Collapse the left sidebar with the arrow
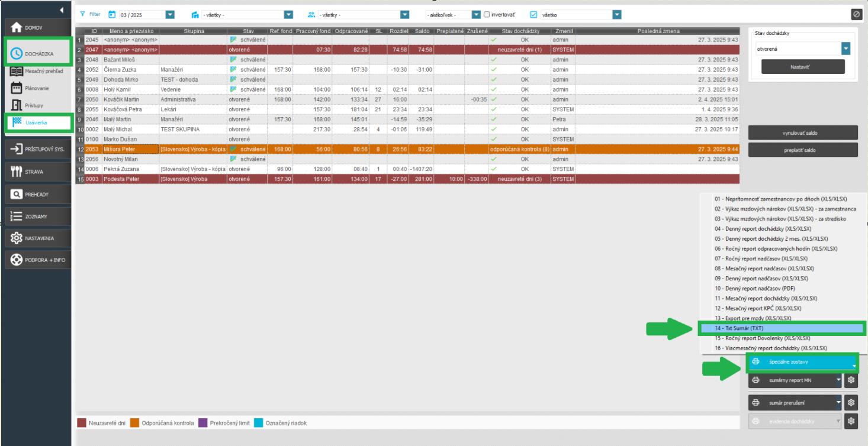Screen dimensions: 868x446 [62, 11]
